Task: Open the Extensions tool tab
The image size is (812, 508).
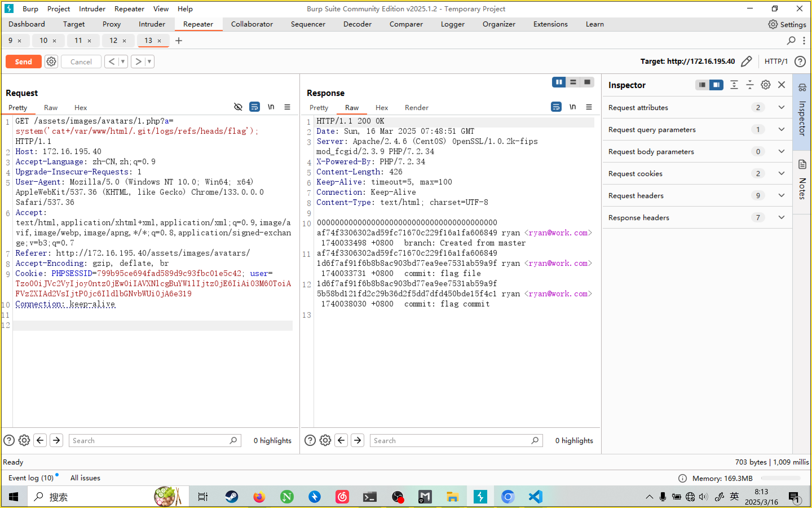Action: [551, 24]
